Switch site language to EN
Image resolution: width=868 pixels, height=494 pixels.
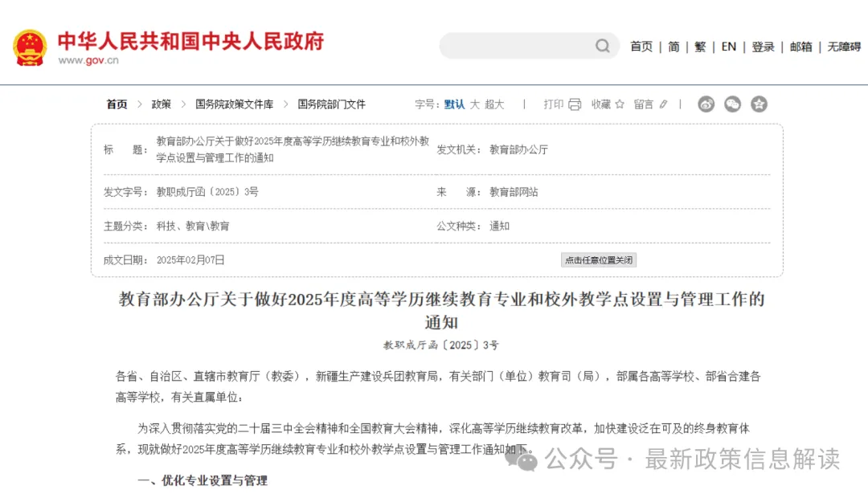pyautogui.click(x=728, y=47)
